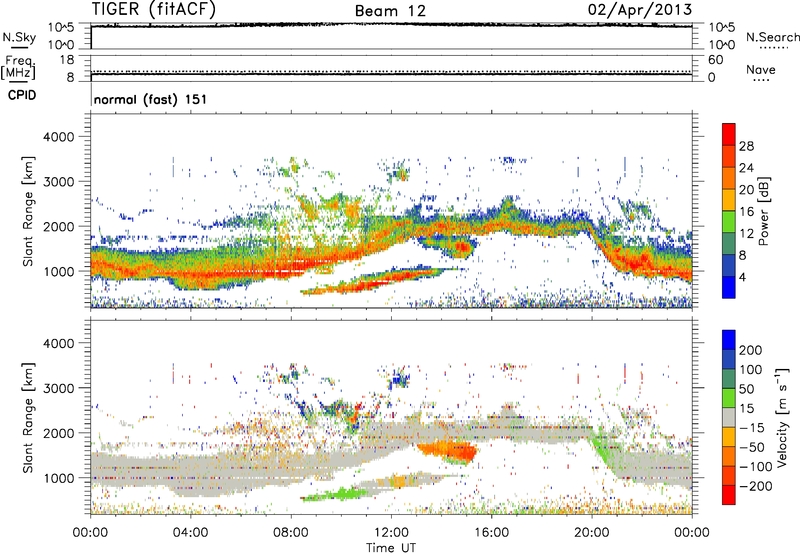Click the 28 tick on Power colorbar

746,146
